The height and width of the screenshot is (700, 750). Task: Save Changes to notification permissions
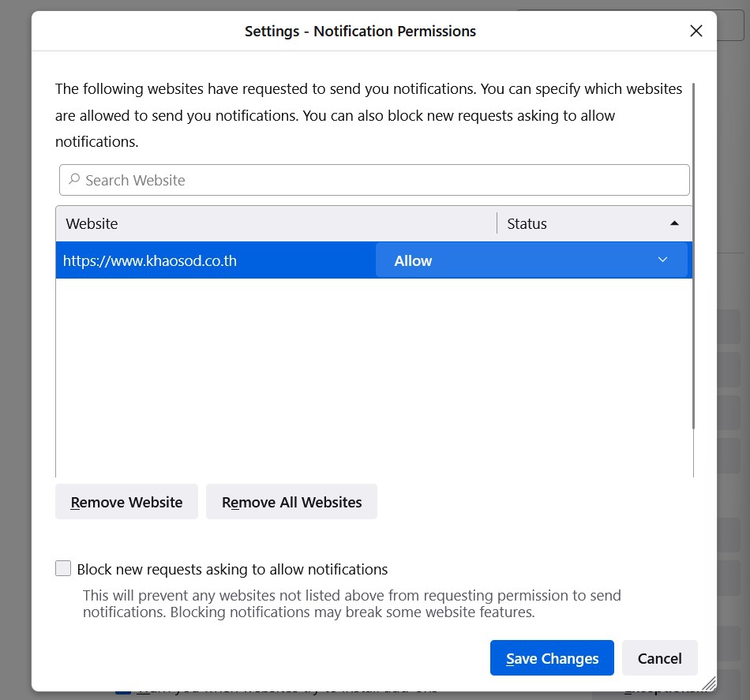(x=552, y=658)
